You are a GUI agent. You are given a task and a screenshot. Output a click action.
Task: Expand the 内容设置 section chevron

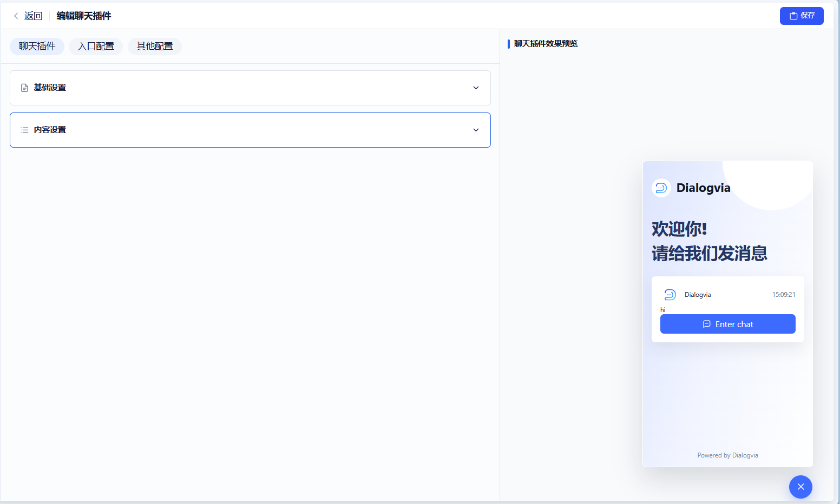point(476,130)
